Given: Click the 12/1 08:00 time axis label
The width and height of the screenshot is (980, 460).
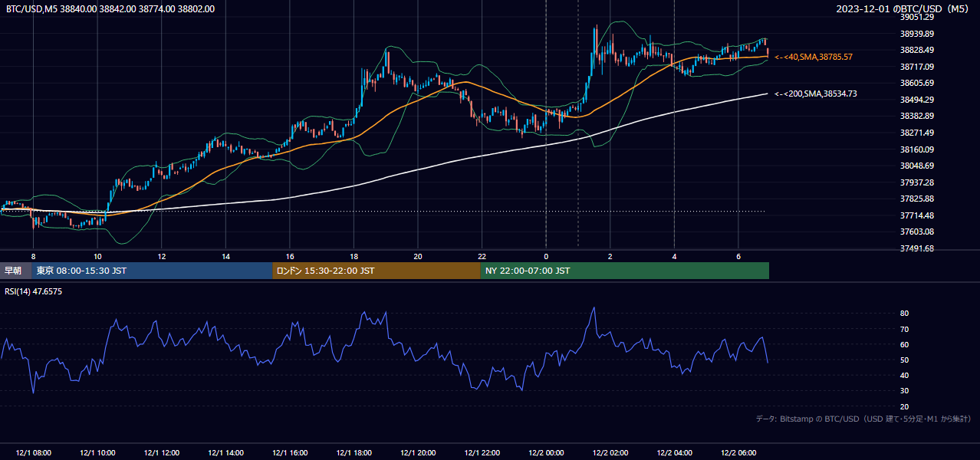Looking at the screenshot, I should click(33, 453).
